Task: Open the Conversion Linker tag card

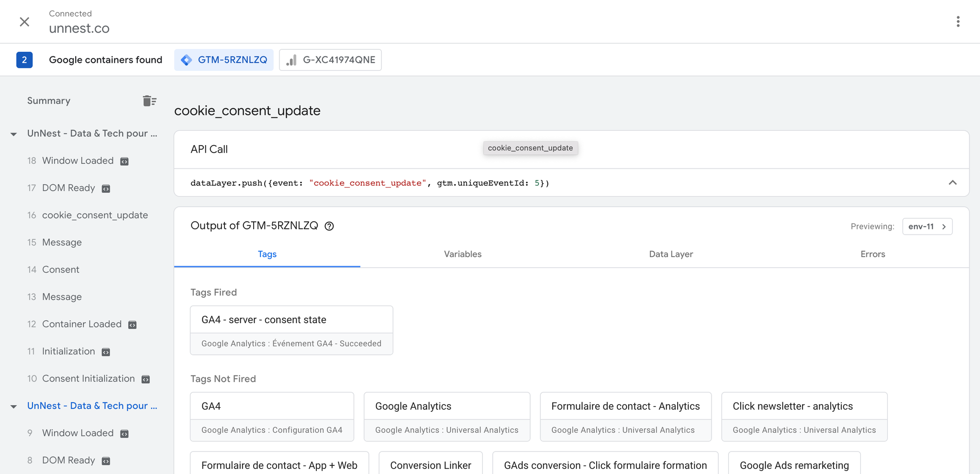Action: (431, 463)
